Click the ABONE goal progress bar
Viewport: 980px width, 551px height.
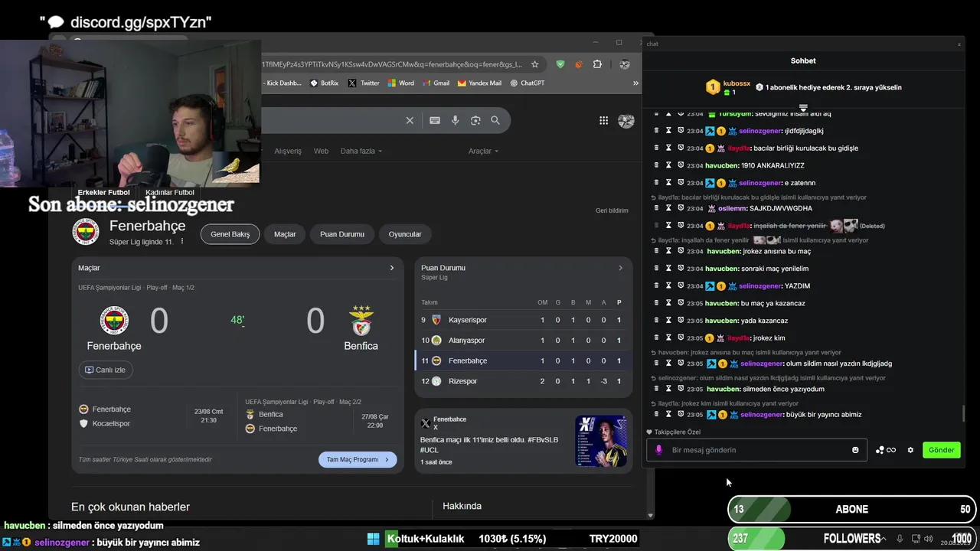(x=851, y=509)
